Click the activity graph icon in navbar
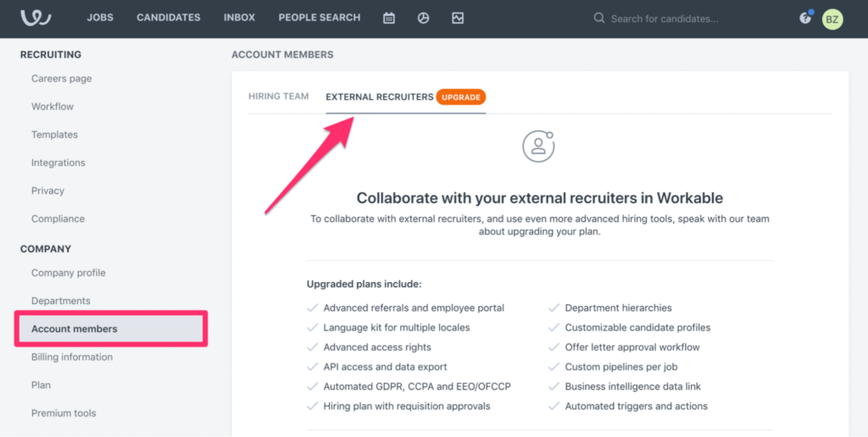Screen dimensions: 868x437 457,19
